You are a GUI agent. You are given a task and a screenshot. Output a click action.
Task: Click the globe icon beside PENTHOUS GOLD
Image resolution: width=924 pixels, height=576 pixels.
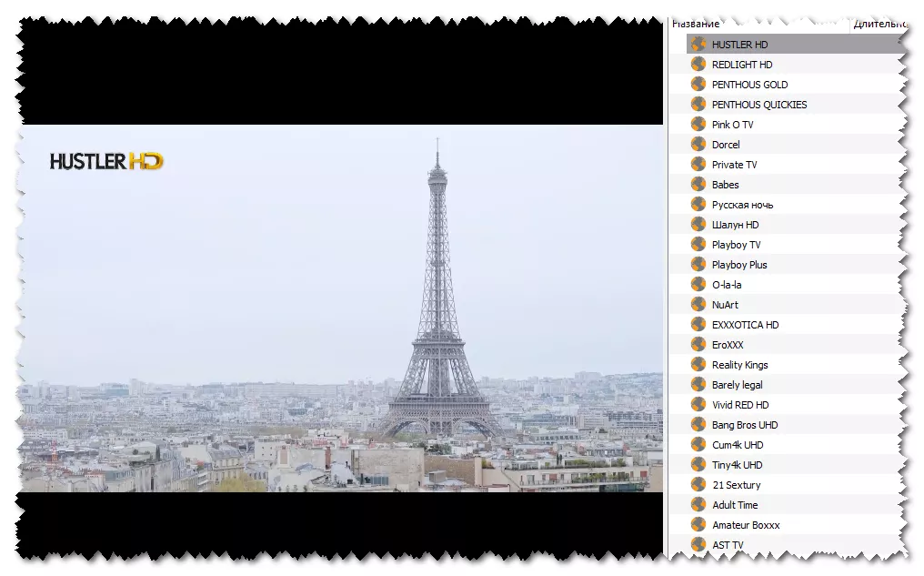click(698, 85)
